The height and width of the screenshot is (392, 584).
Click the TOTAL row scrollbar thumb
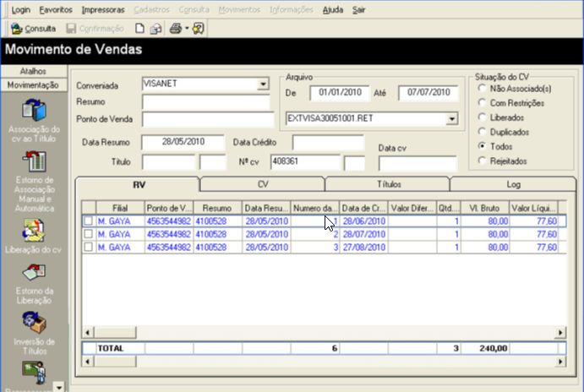pyautogui.click(x=115, y=361)
